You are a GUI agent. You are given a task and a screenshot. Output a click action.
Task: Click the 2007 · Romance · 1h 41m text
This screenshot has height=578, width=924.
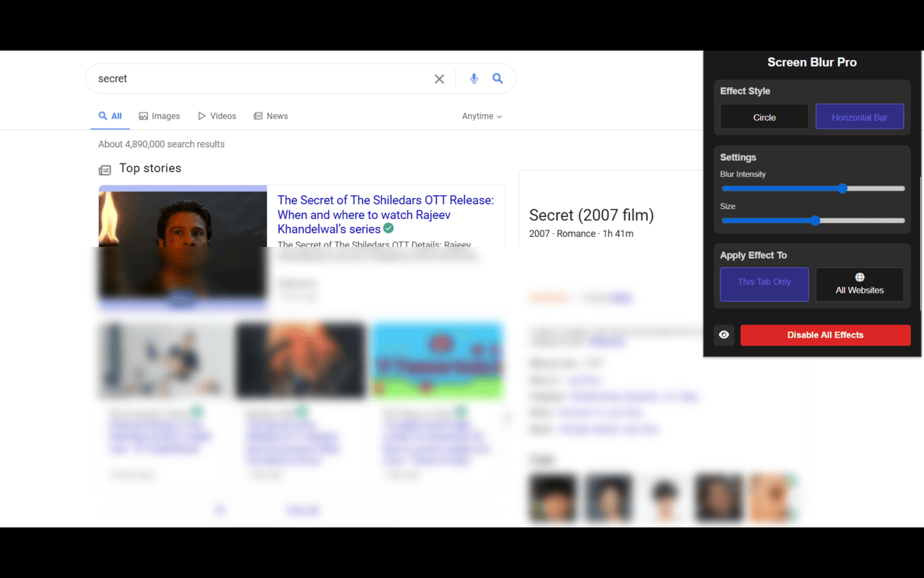581,234
